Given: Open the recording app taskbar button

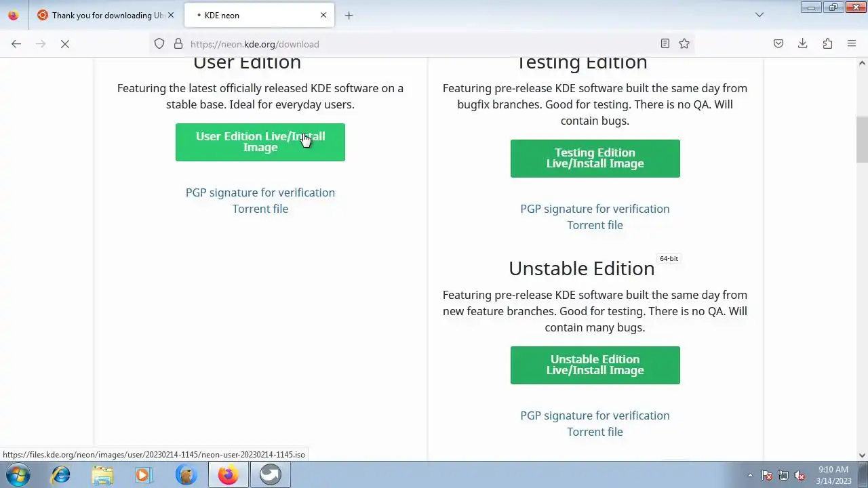Looking at the screenshot, I should (270, 474).
